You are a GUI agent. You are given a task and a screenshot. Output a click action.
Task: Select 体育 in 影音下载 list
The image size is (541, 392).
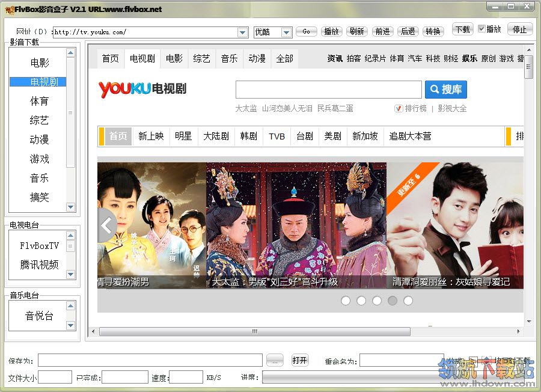[40, 101]
